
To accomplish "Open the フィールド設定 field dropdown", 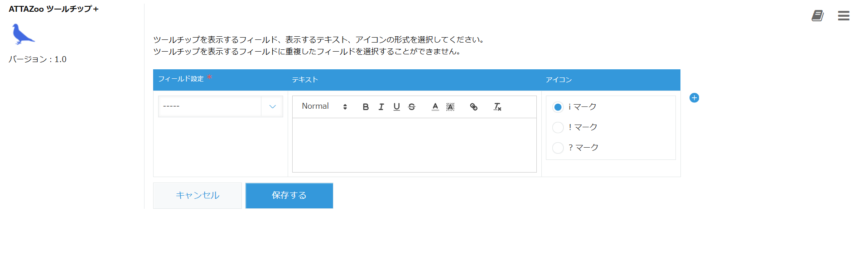I will click(221, 106).
